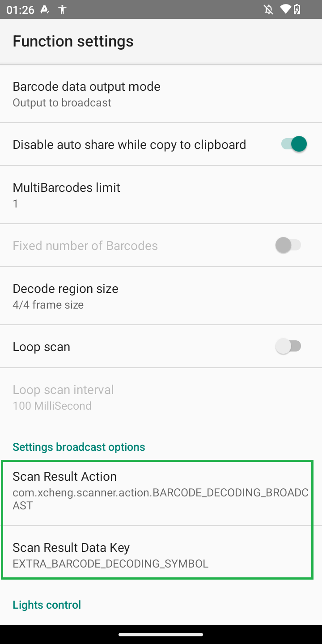322x644 pixels.
Task: Tap the muted notifications bell icon
Action: pos(268,9)
